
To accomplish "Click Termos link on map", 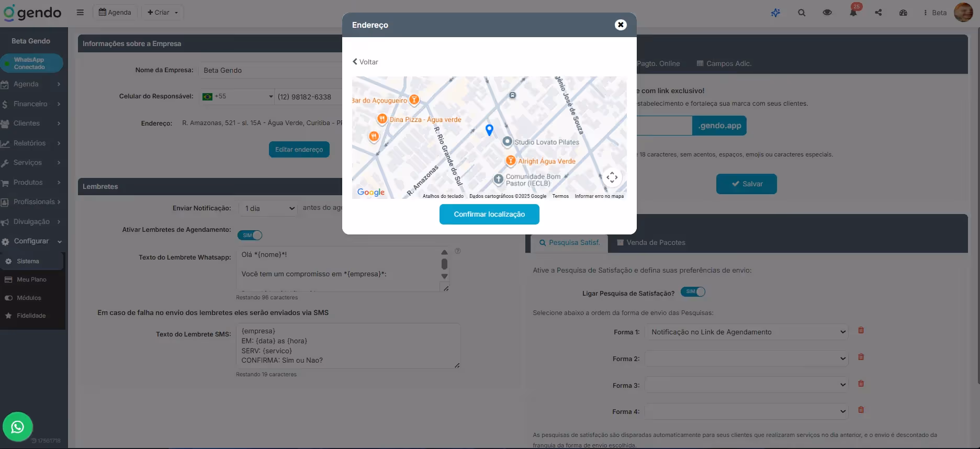I will coord(560,196).
